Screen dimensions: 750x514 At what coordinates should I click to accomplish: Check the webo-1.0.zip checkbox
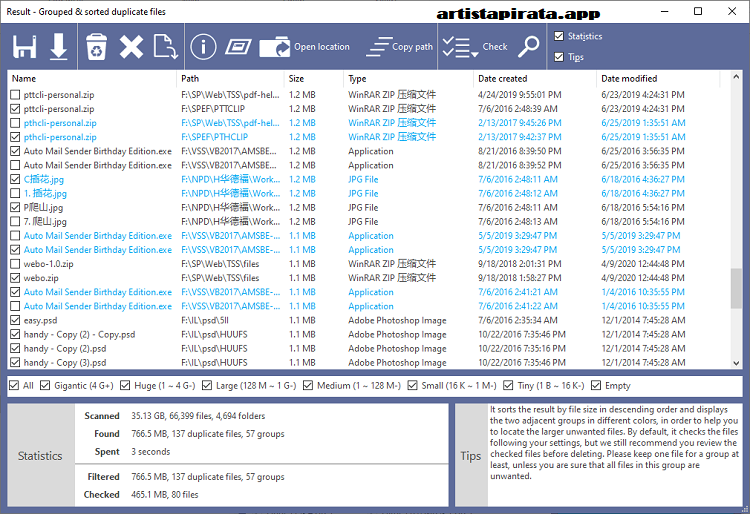point(15,264)
